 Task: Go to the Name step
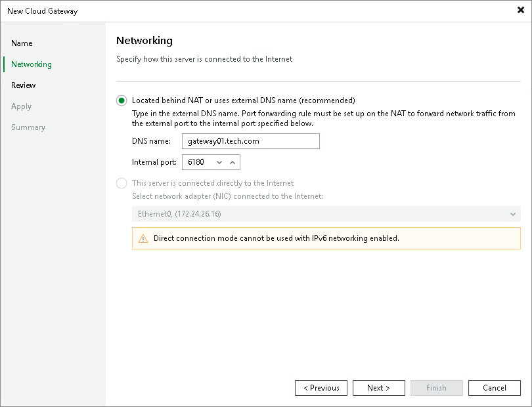pos(22,43)
